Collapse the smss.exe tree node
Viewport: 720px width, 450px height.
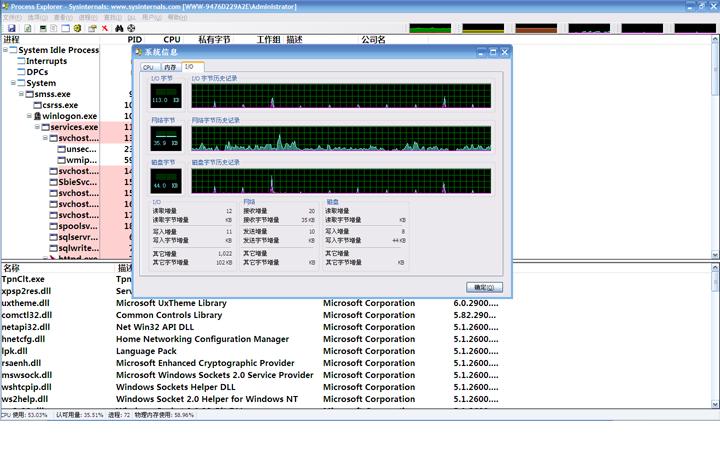[21, 94]
